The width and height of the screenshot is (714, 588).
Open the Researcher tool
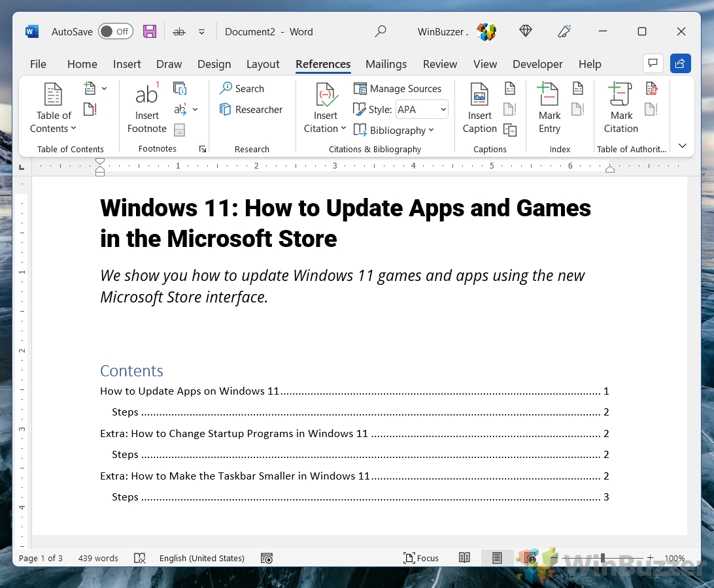pyautogui.click(x=251, y=110)
